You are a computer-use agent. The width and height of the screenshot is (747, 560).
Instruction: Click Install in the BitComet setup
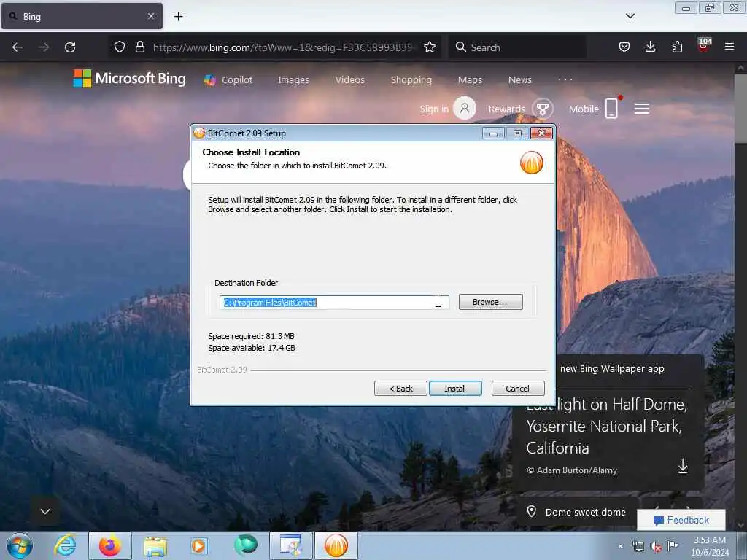click(x=455, y=389)
